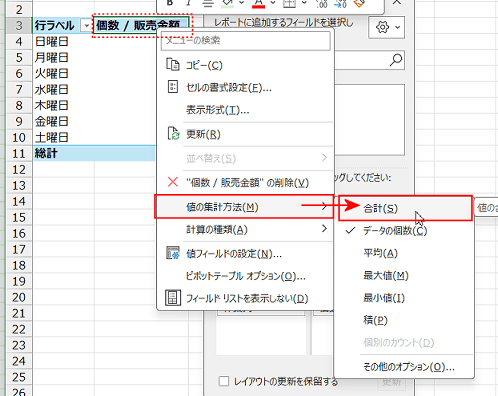This screenshot has width=498, height=396.
Task: Click the red font color swatch
Action: pyautogui.click(x=258, y=4)
